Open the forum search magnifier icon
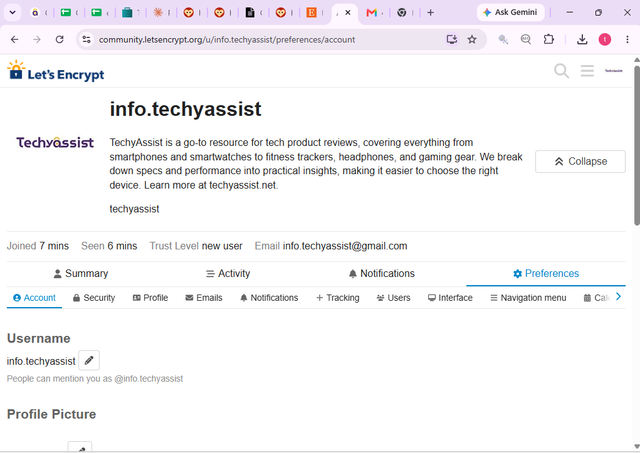 pos(561,71)
